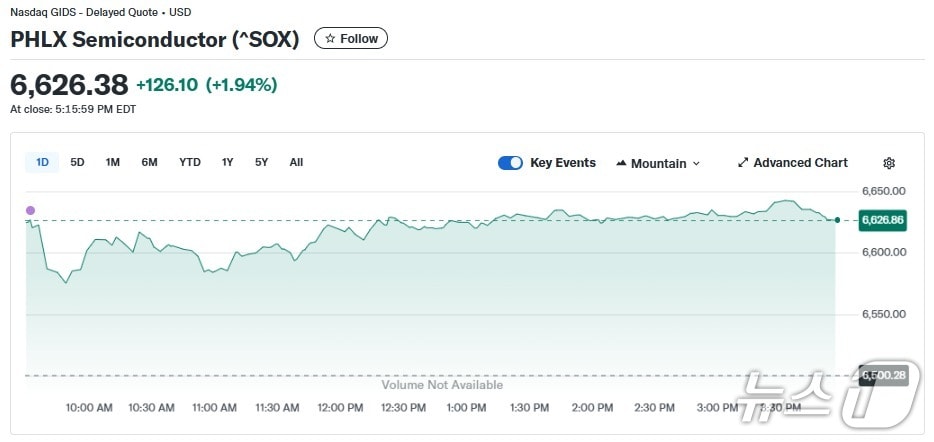Show the 6M time range
This screenshot has width=934, height=442.
click(x=149, y=162)
